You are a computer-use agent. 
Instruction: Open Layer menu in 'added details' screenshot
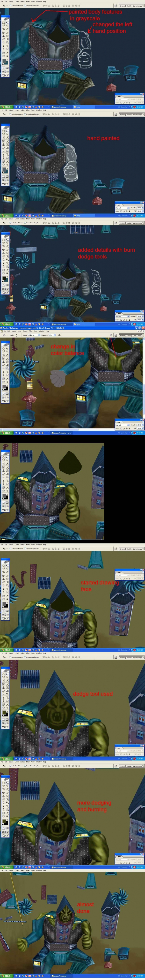pos(17,219)
